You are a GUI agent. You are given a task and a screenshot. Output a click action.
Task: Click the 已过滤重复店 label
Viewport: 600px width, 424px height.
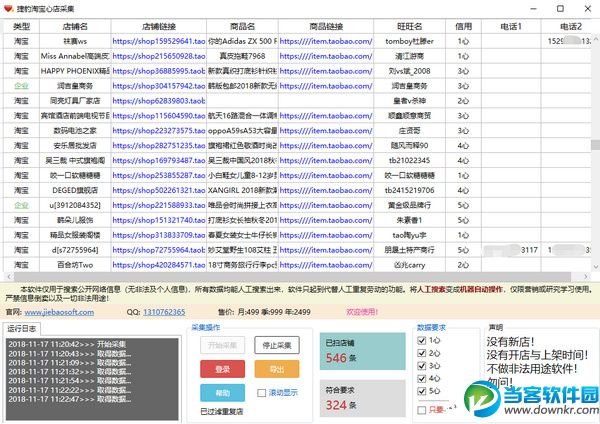pos(222,412)
